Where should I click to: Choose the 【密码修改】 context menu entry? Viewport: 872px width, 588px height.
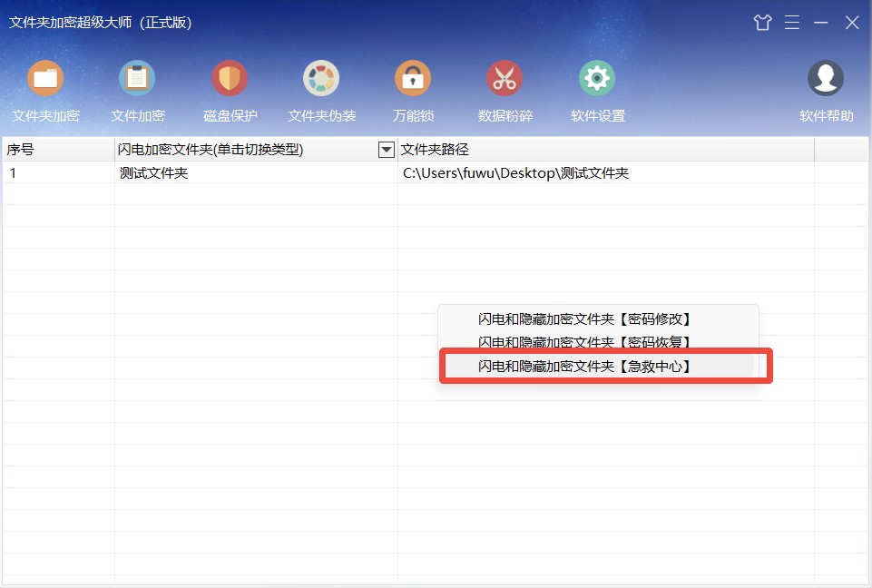tap(598, 318)
